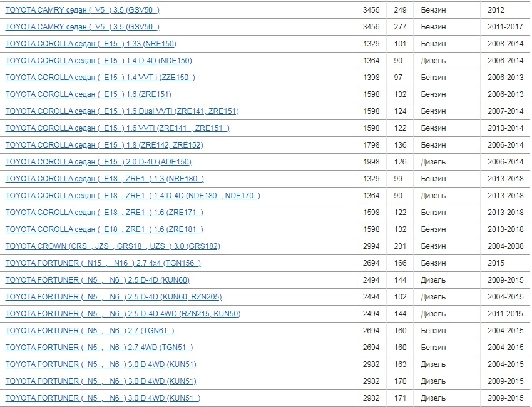The image size is (532, 407).
Task: Open the Corolla E18 1.6 (ZRE181) link
Action: (x=105, y=229)
